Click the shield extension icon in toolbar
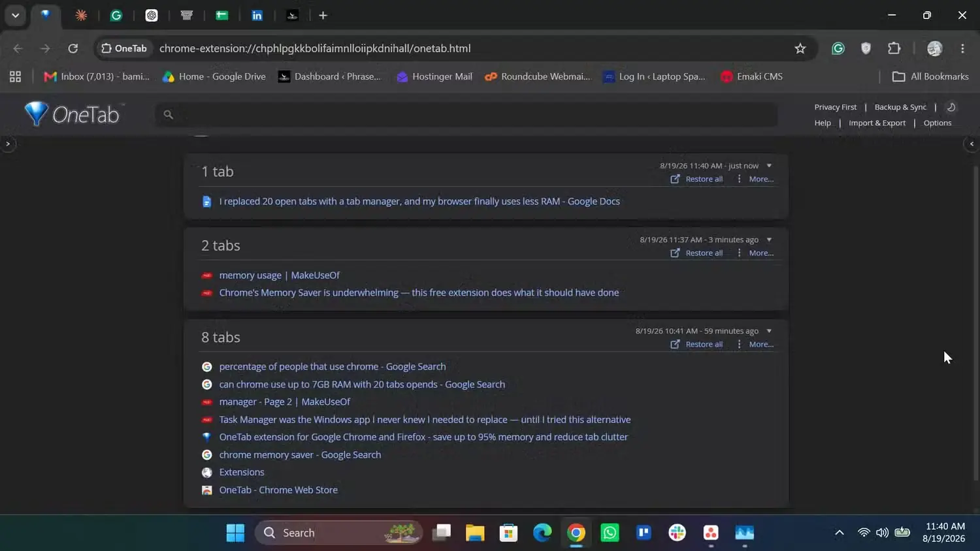The height and width of the screenshot is (551, 980). click(x=866, y=48)
